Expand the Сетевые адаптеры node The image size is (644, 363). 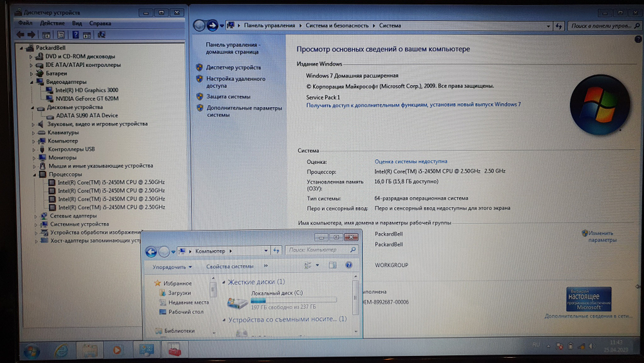tap(35, 216)
